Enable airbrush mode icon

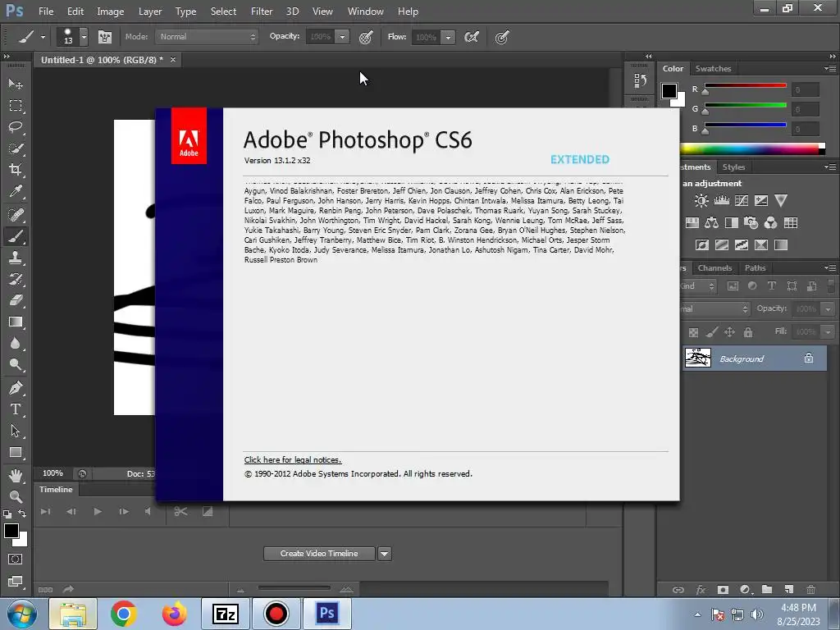472,37
